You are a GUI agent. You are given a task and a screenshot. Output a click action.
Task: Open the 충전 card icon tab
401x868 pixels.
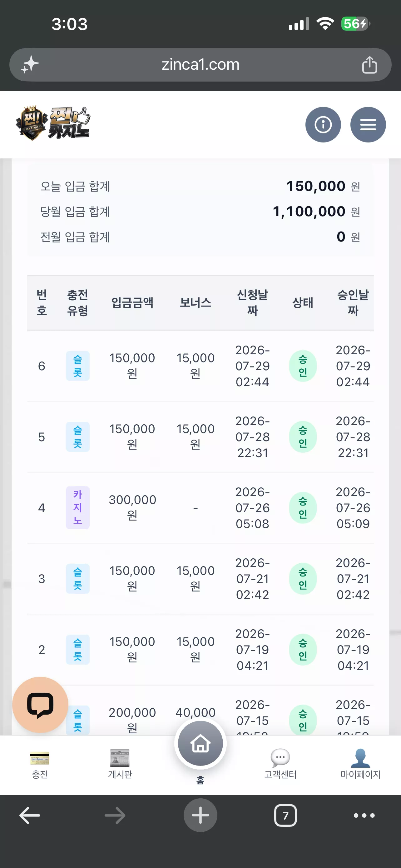[x=40, y=765]
